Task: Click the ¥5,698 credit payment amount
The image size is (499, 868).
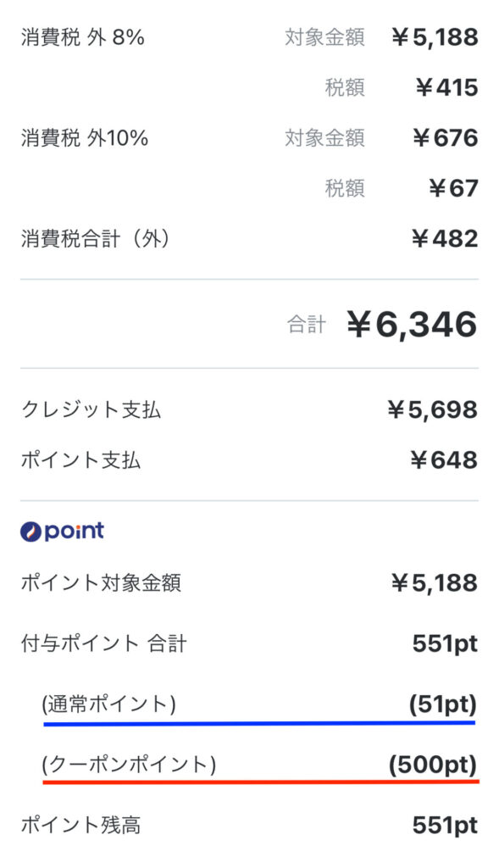Action: 432,410
